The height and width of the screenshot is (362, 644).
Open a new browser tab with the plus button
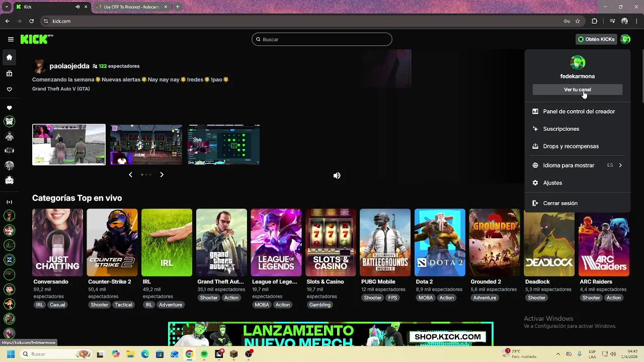pyautogui.click(x=178, y=7)
